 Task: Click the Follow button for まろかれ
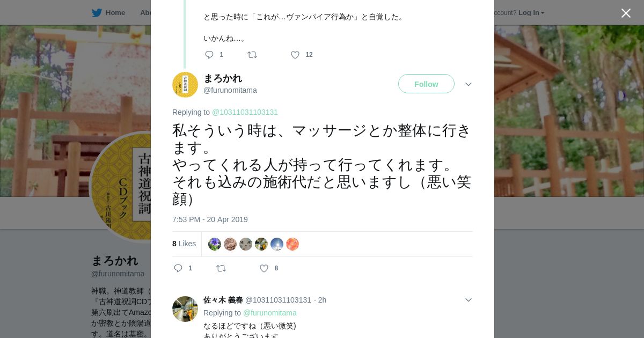(426, 84)
